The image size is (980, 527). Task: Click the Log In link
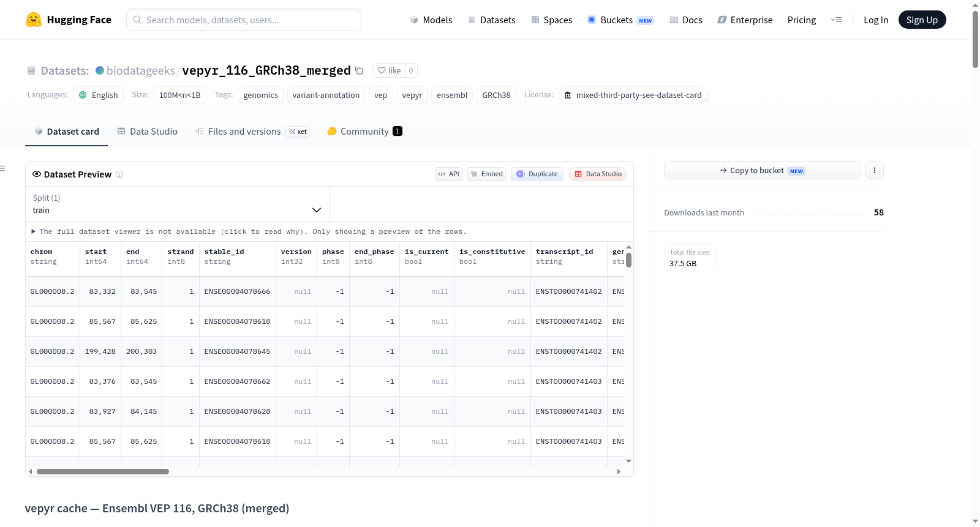[876, 20]
